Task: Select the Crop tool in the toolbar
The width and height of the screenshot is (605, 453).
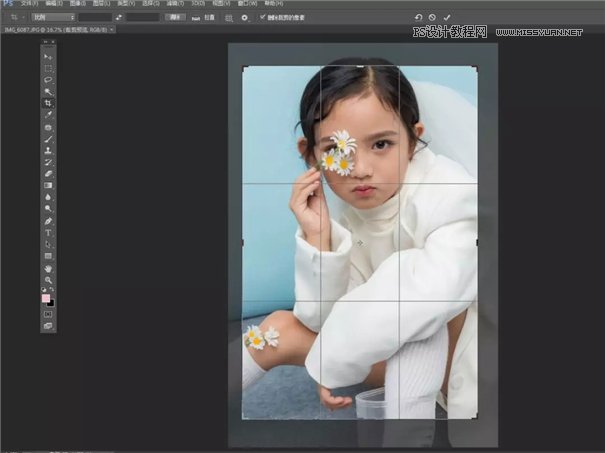Action: (x=48, y=103)
